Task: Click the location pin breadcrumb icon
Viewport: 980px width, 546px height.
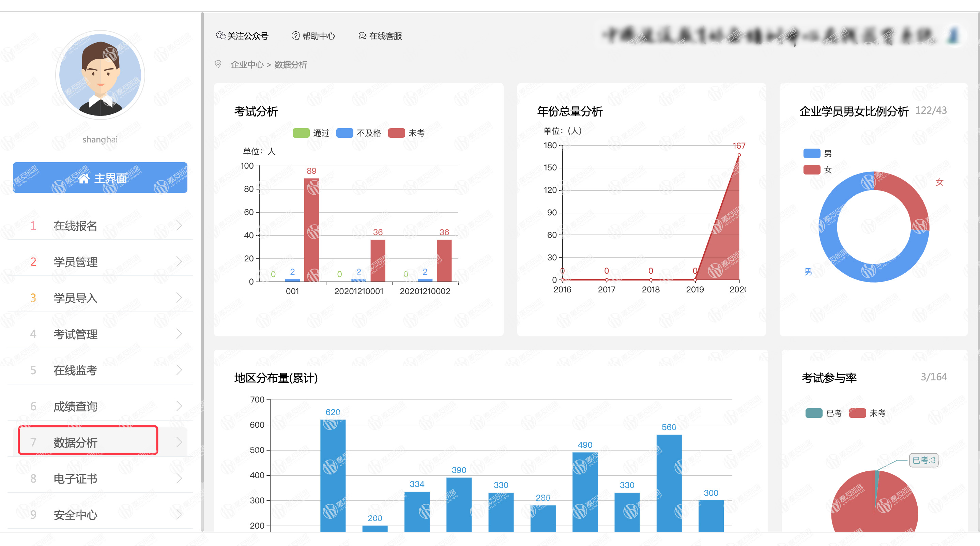Action: [x=218, y=64]
